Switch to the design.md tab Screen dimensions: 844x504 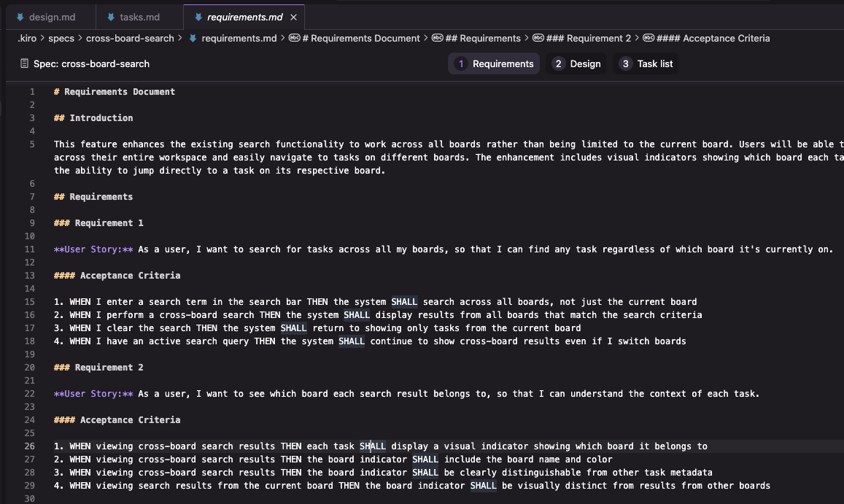[53, 17]
